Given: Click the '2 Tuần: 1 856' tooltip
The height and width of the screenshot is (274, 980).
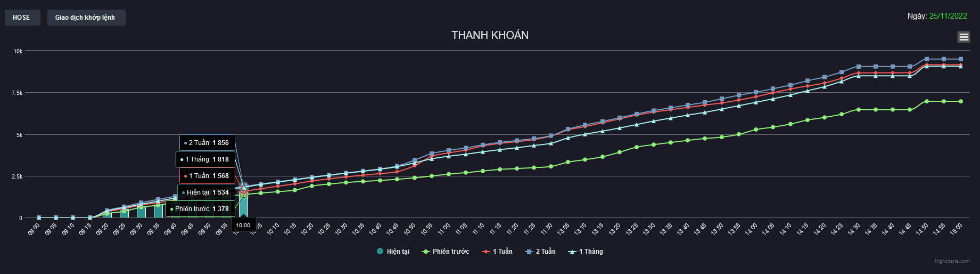Looking at the screenshot, I should pyautogui.click(x=207, y=143).
